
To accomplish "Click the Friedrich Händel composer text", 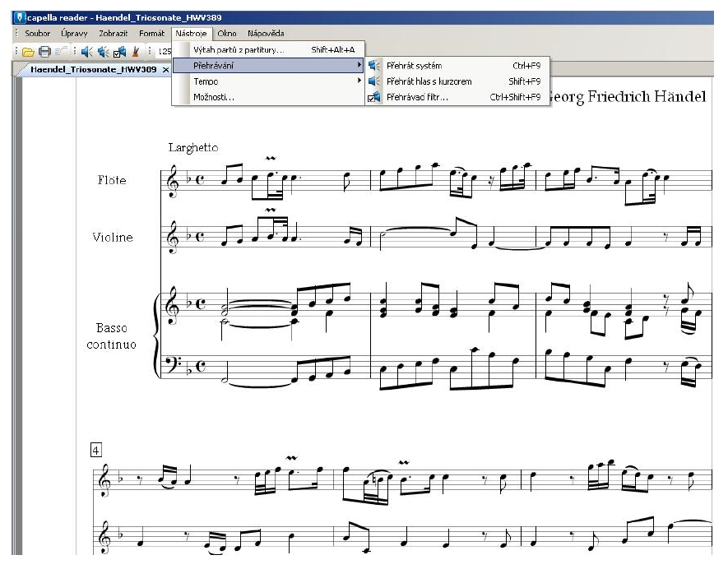I will click(x=647, y=96).
